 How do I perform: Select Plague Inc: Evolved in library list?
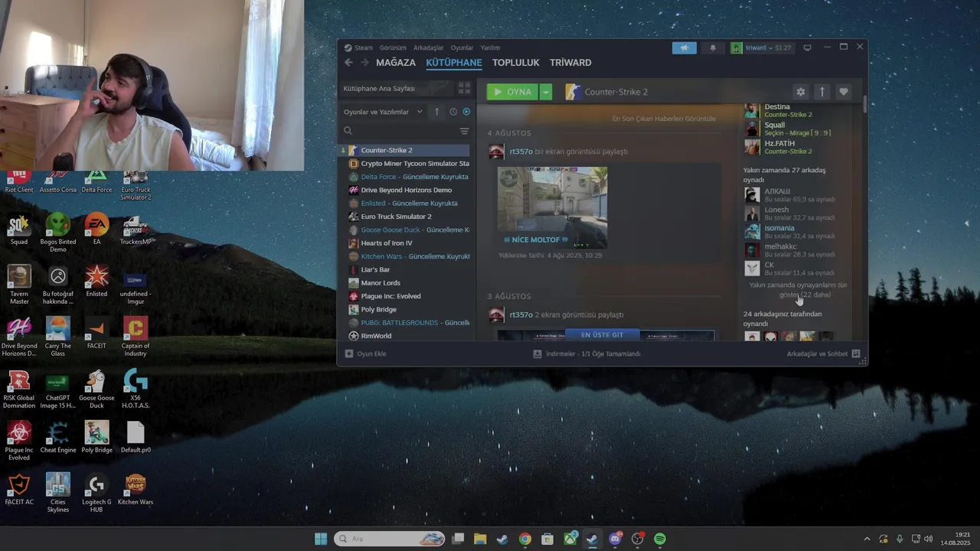click(x=406, y=296)
